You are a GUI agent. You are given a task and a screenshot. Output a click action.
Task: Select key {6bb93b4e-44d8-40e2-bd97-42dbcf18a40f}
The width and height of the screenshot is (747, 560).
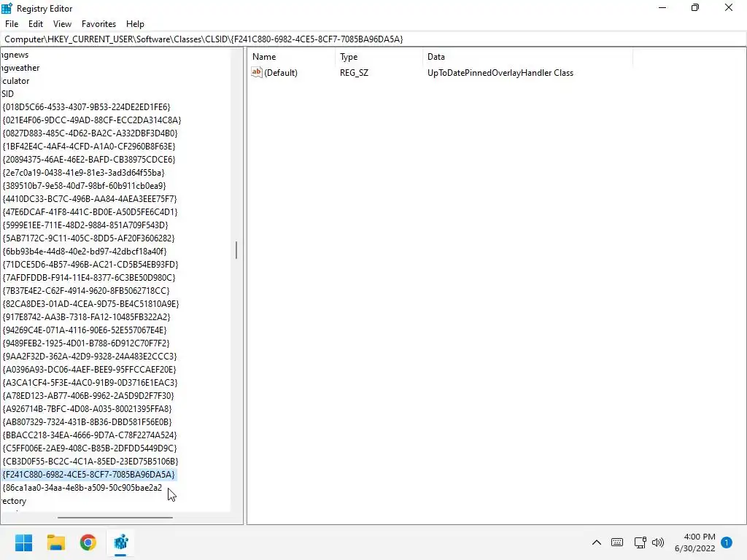tap(85, 251)
